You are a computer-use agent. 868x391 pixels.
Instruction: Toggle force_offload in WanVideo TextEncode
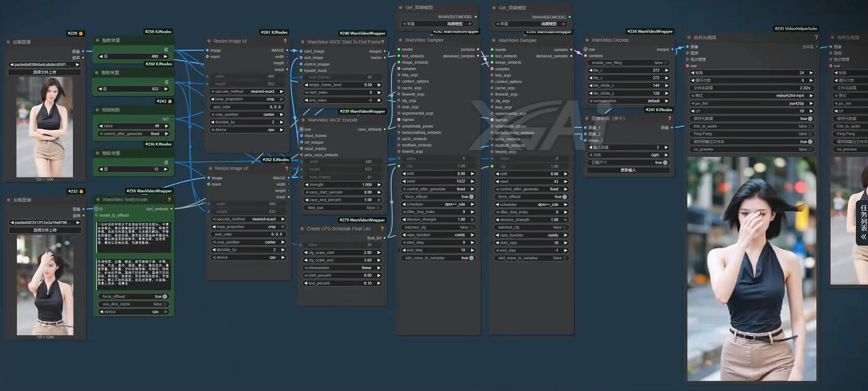[x=135, y=297]
